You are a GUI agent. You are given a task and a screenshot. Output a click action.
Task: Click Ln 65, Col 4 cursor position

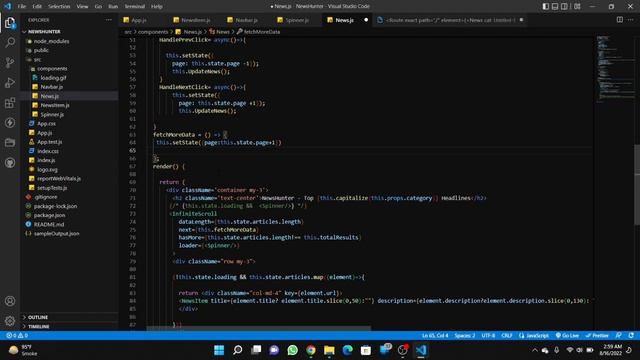tap(435, 336)
